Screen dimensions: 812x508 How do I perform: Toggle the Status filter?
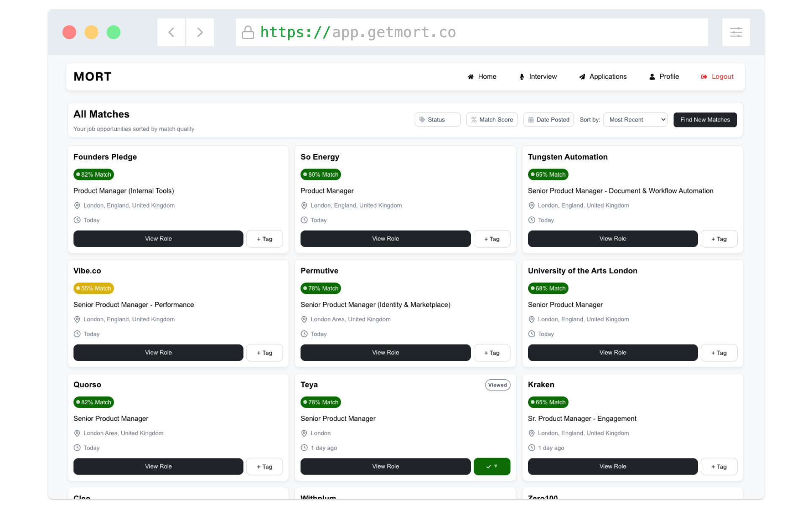437,120
